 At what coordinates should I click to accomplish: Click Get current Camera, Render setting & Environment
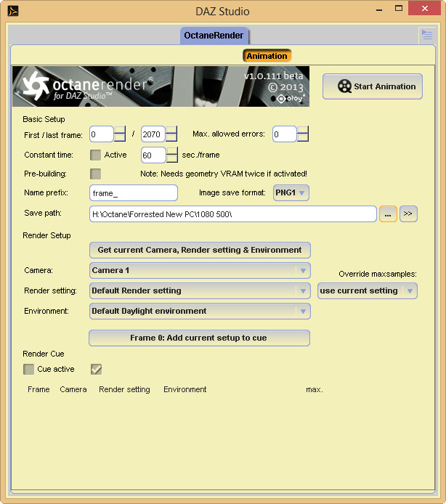[x=200, y=250]
